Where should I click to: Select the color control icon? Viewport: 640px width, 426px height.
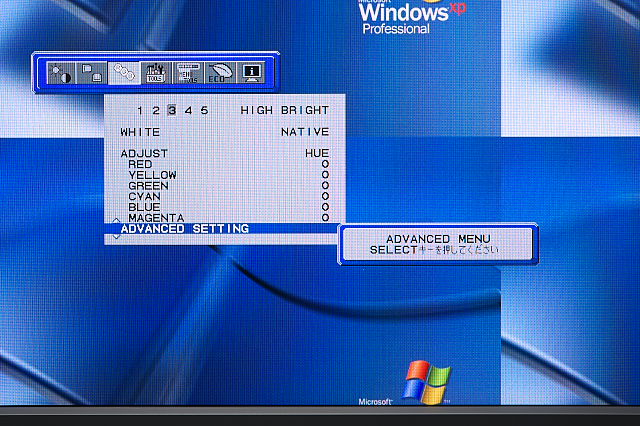(123, 73)
